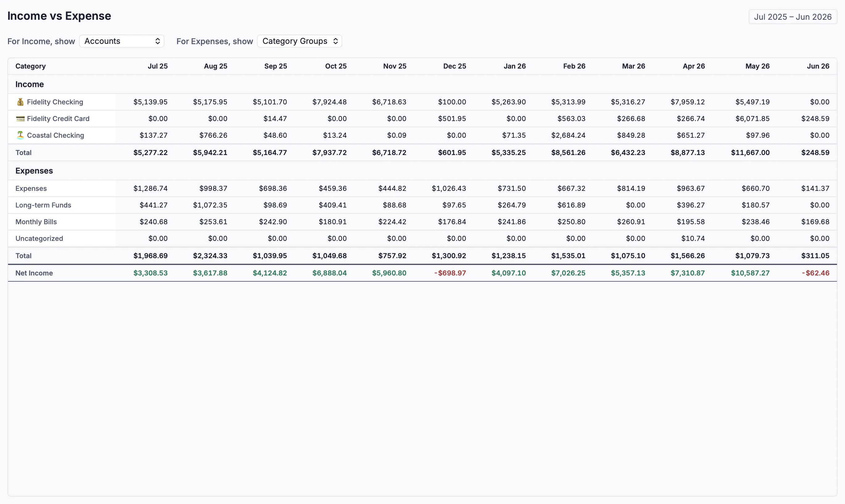Click Monthly Bills value $260.91
Screen dimensions: 845x504
click(x=631, y=222)
